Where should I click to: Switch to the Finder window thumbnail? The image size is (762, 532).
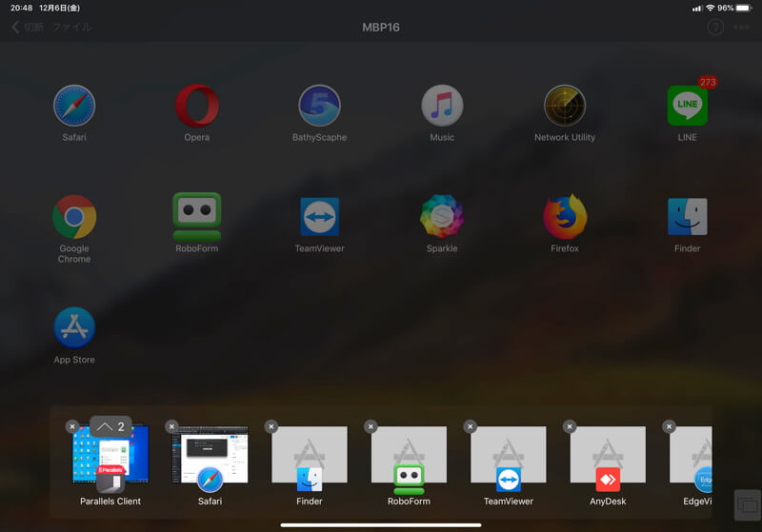point(310,455)
